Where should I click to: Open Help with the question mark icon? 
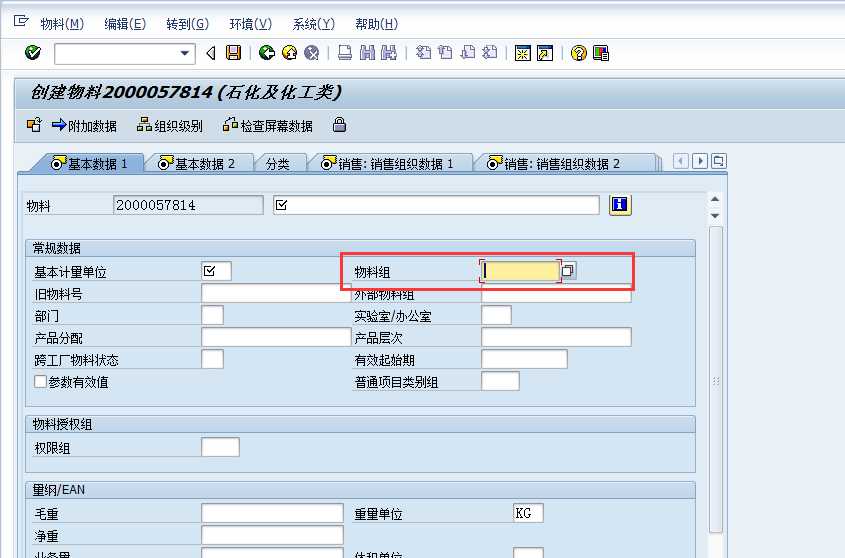(578, 53)
